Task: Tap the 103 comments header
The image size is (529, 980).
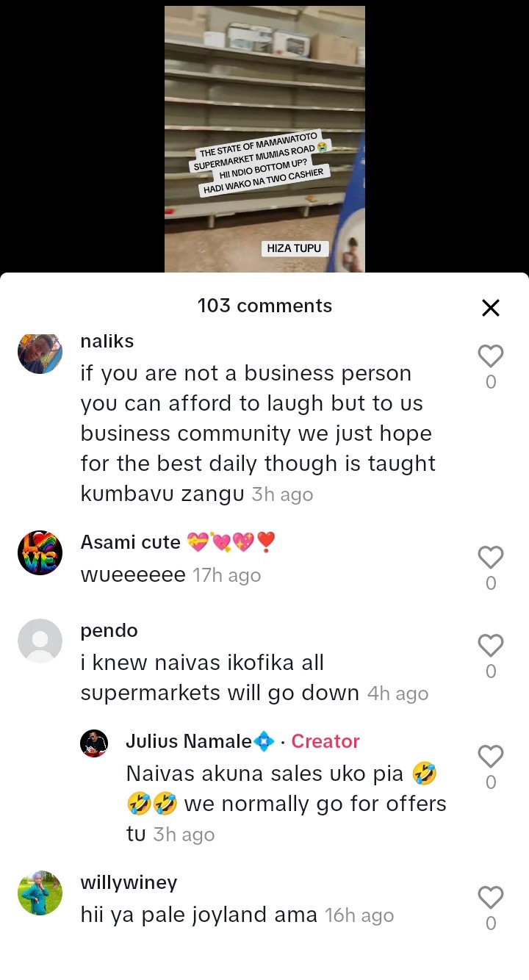Action: click(x=264, y=306)
